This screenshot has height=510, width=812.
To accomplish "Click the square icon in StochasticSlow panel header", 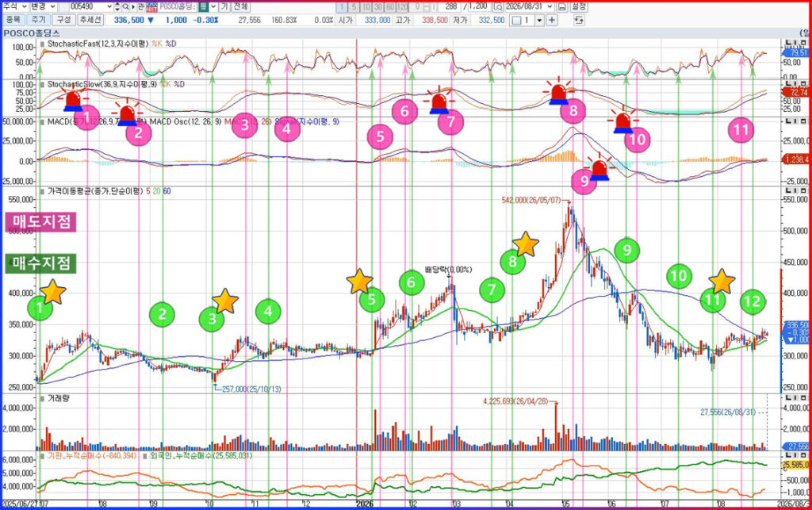I will point(803,83).
